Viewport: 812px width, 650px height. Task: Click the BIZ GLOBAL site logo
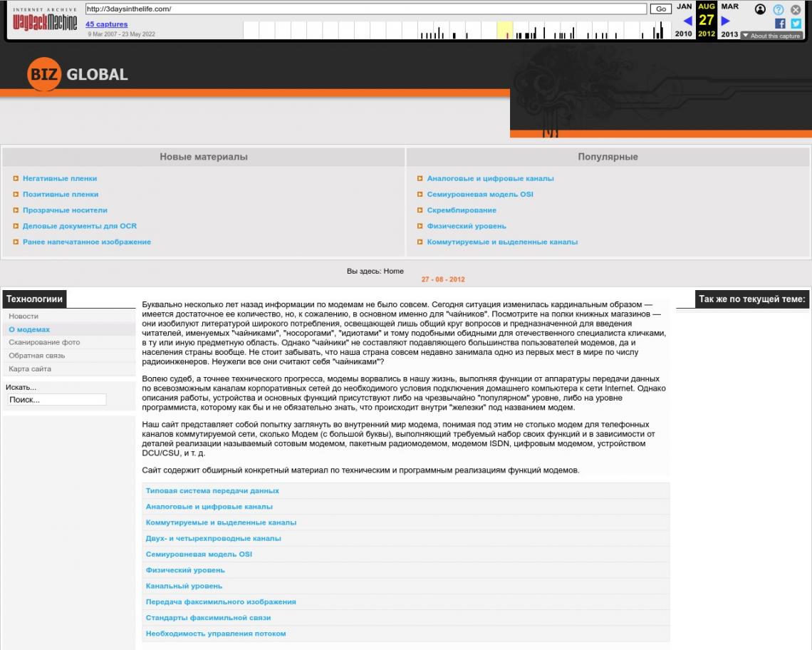pos(78,74)
